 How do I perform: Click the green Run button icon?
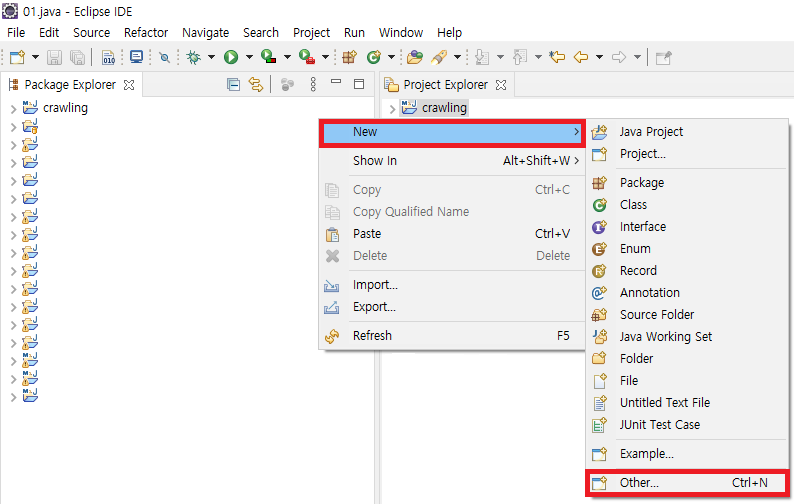point(231,57)
